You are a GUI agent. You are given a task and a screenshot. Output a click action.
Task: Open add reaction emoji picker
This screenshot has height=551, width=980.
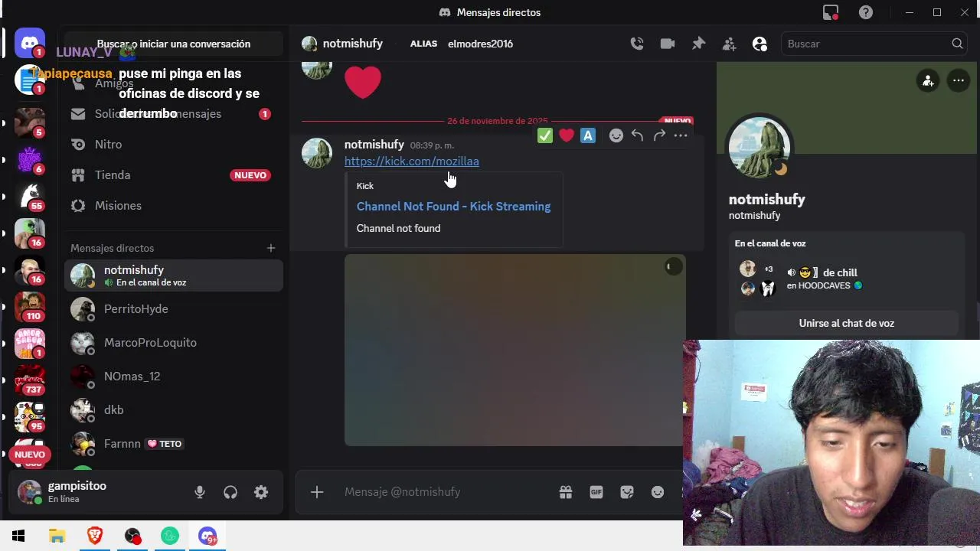[x=616, y=135]
